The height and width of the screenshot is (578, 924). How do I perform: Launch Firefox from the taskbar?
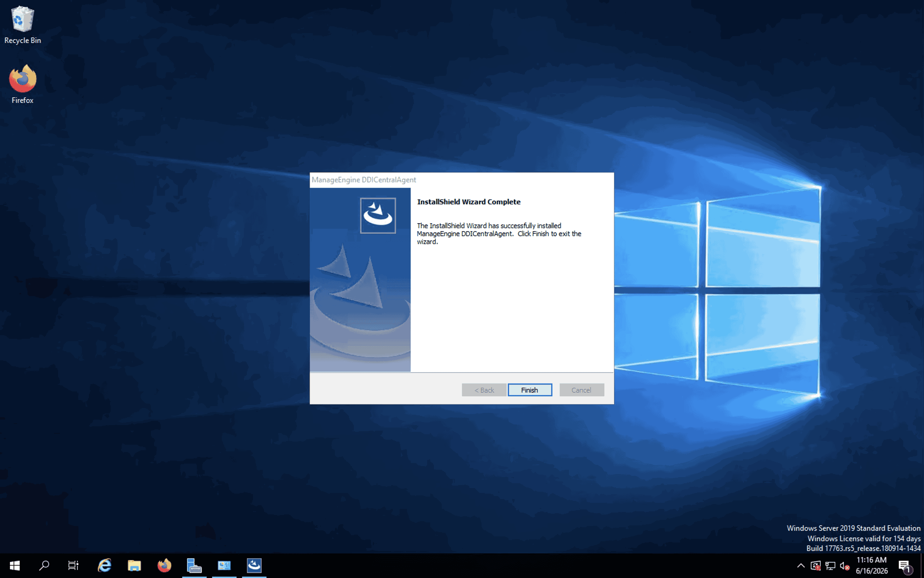point(164,565)
